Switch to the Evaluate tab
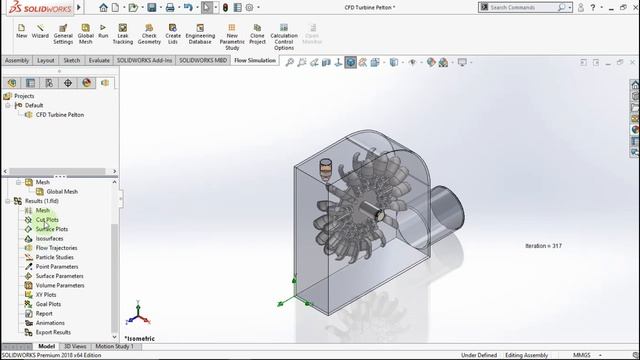 99,60
